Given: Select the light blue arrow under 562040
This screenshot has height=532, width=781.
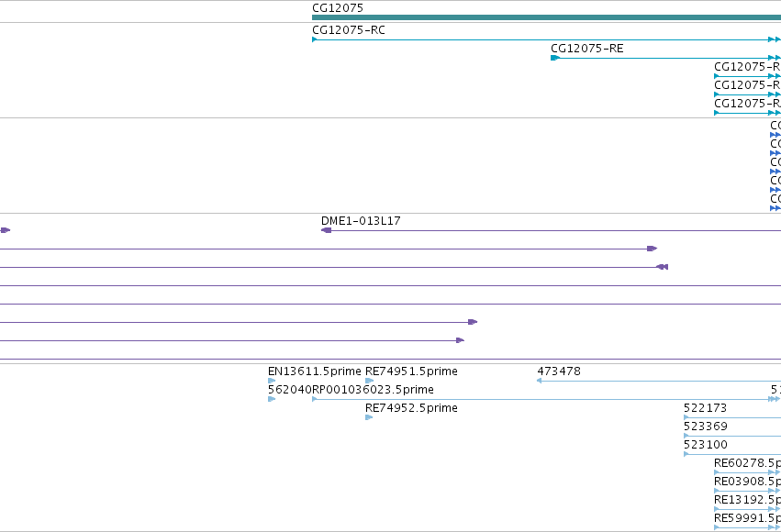Looking at the screenshot, I should 272,399.
